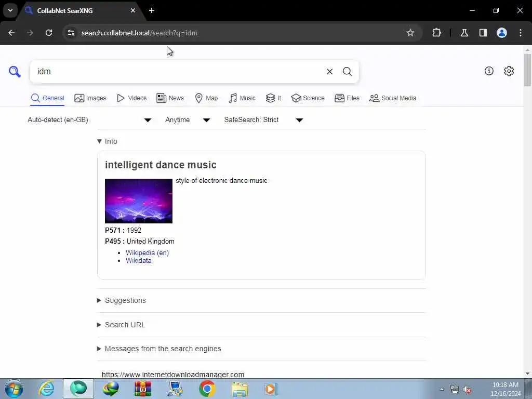
Task: Switch to the Science tab
Action: tap(308, 98)
